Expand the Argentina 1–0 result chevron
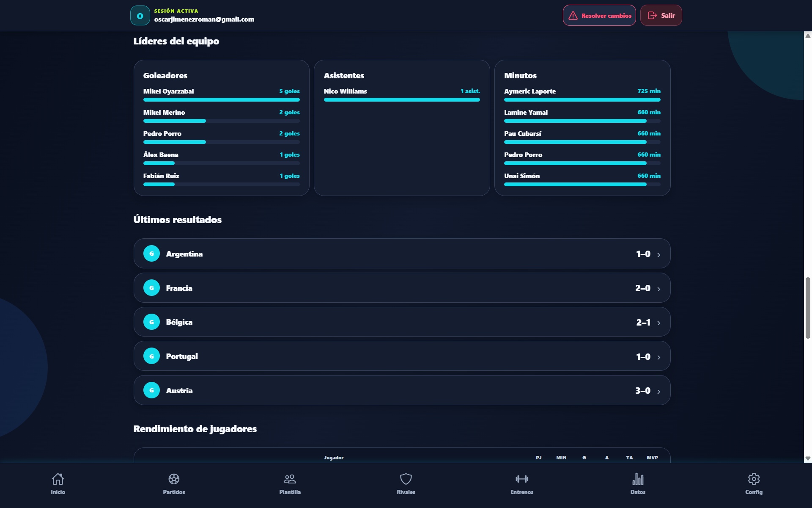 (x=658, y=254)
